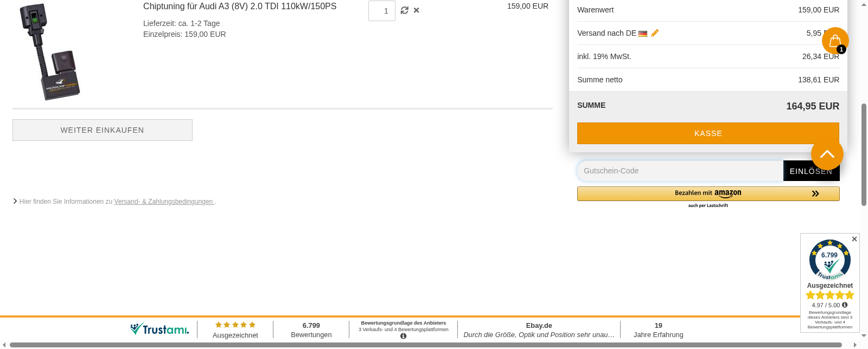Click the product quantity field
Viewport: 868px width, 349px height.
[382, 11]
